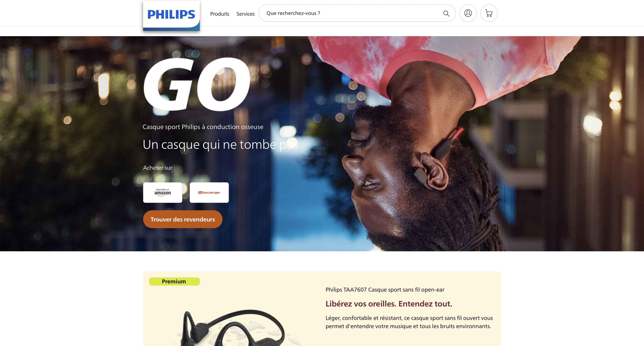The width and height of the screenshot is (644, 346).
Task: Click Trouver des revendeurs button
Action: click(x=183, y=219)
